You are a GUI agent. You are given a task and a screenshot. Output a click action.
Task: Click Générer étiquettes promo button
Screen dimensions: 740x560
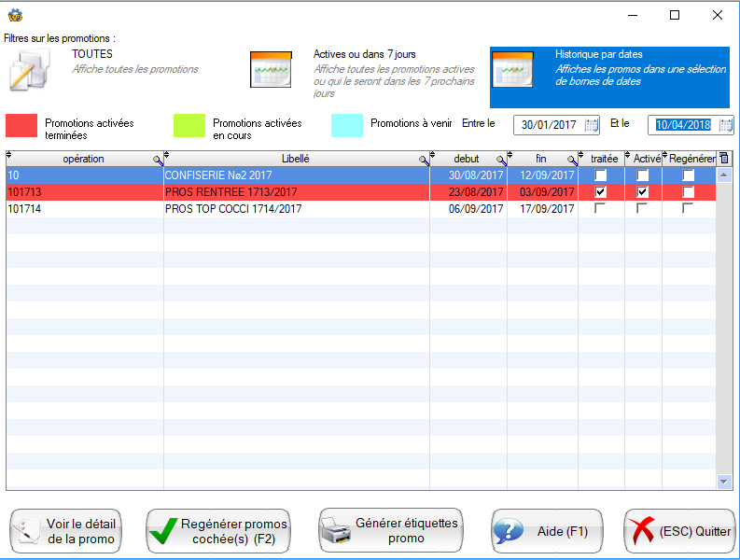coord(391,531)
